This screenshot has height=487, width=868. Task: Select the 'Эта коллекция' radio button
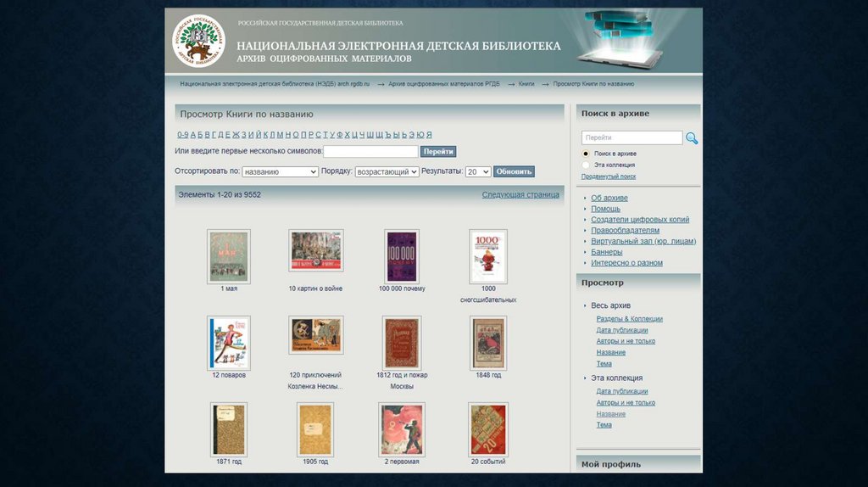click(x=586, y=165)
